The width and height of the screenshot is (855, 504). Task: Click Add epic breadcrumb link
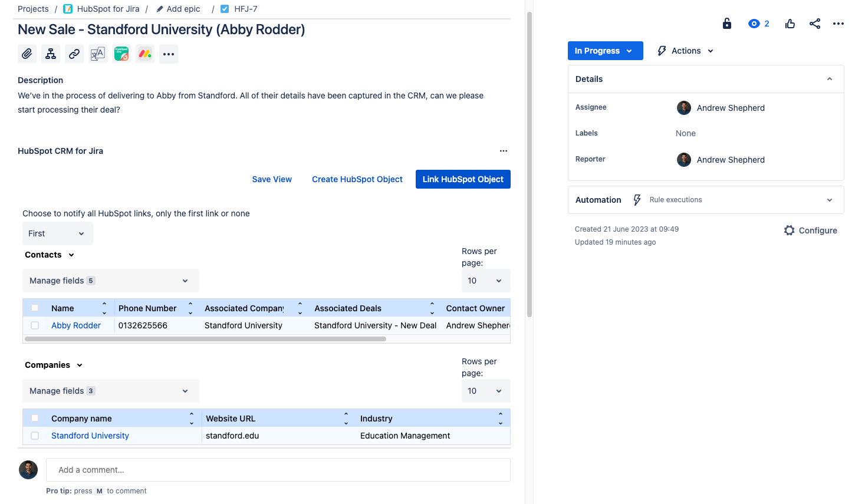coord(183,9)
